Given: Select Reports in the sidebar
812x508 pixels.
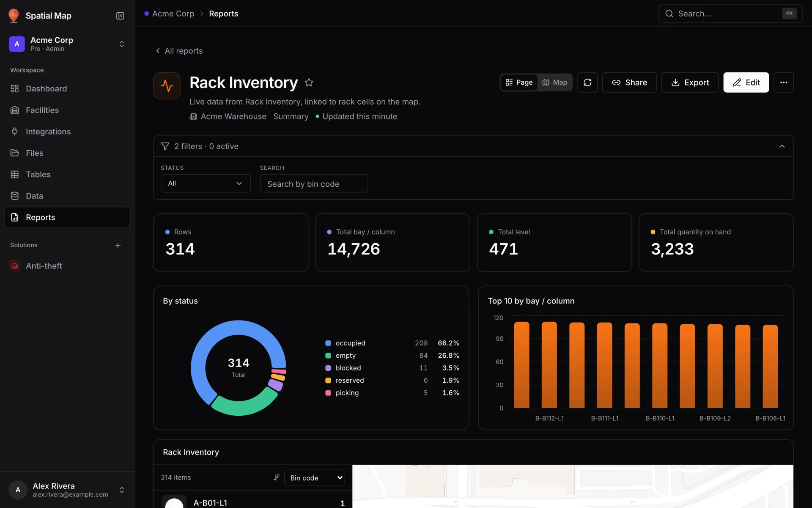Looking at the screenshot, I should (67, 217).
